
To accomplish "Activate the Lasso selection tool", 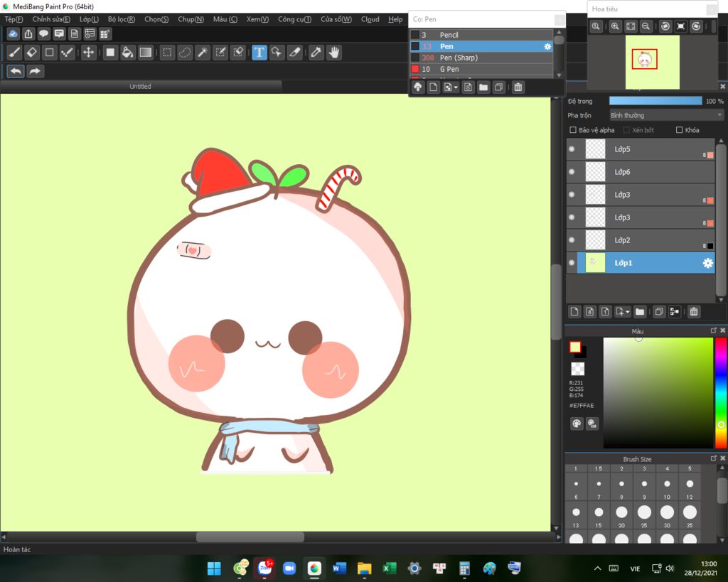I will 185,53.
